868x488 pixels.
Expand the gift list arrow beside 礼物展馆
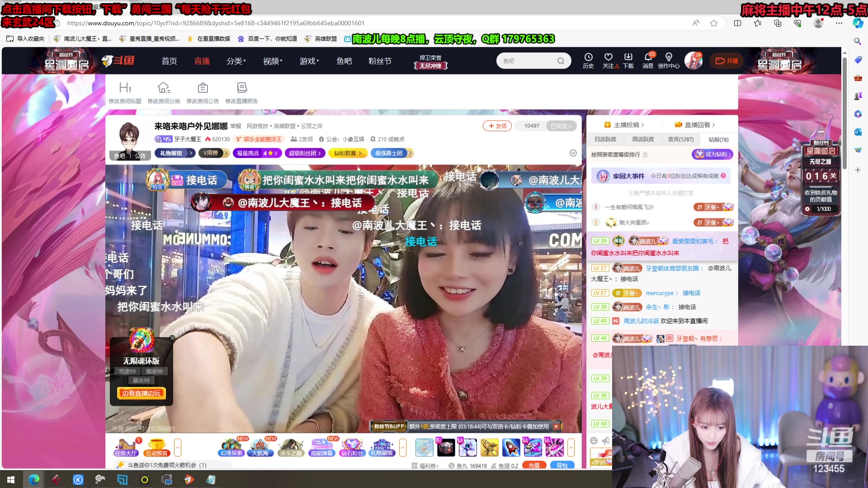click(x=402, y=447)
